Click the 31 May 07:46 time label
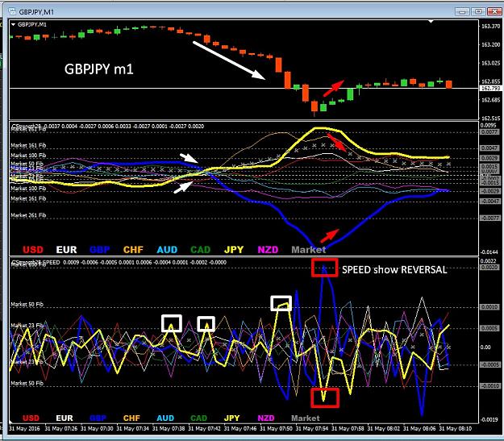This screenshot has width=504, height=441. tap(240, 428)
